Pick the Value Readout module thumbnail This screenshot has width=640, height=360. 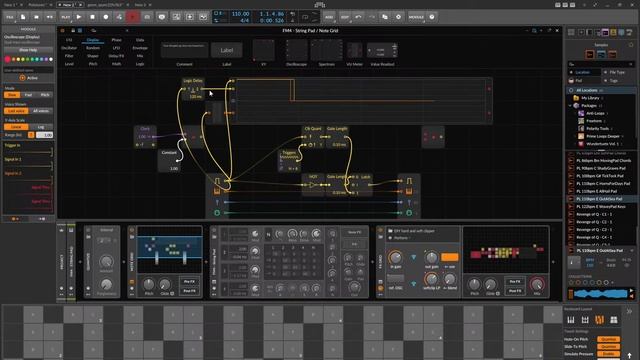382,50
